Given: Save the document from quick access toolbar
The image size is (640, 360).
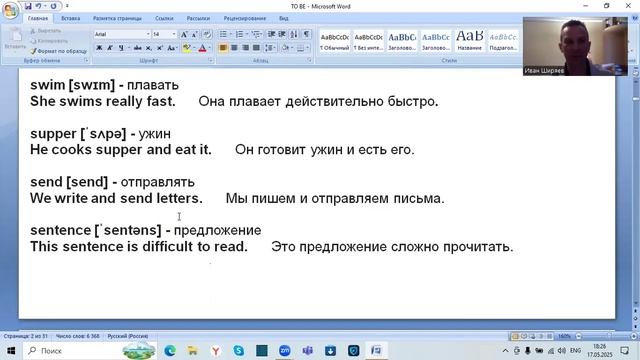Looking at the screenshot, I should pyautogui.click(x=28, y=6).
